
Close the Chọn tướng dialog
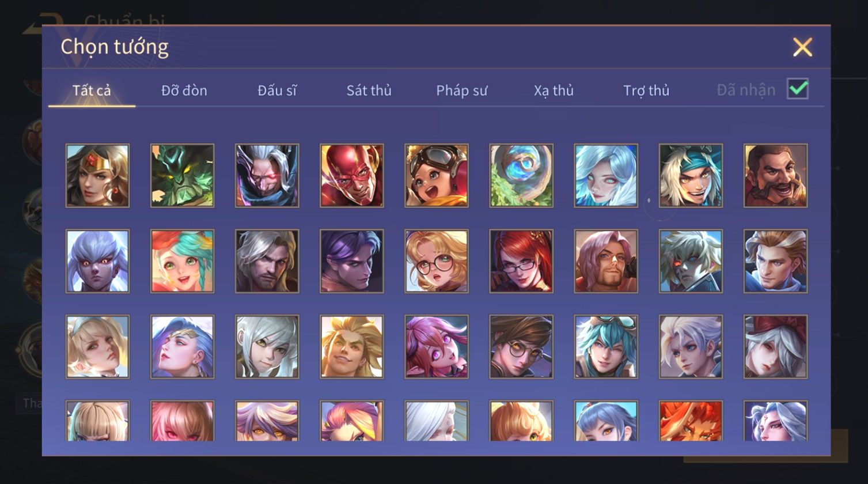[x=802, y=47]
